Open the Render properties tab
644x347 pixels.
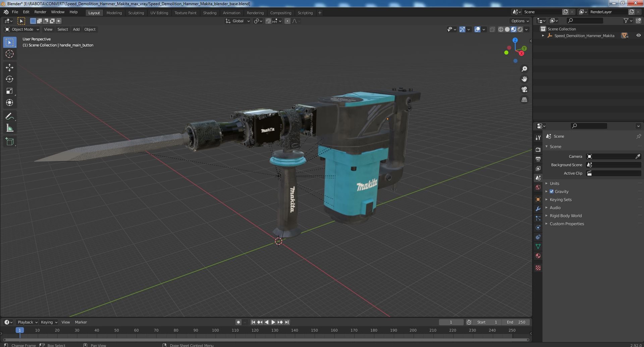538,150
